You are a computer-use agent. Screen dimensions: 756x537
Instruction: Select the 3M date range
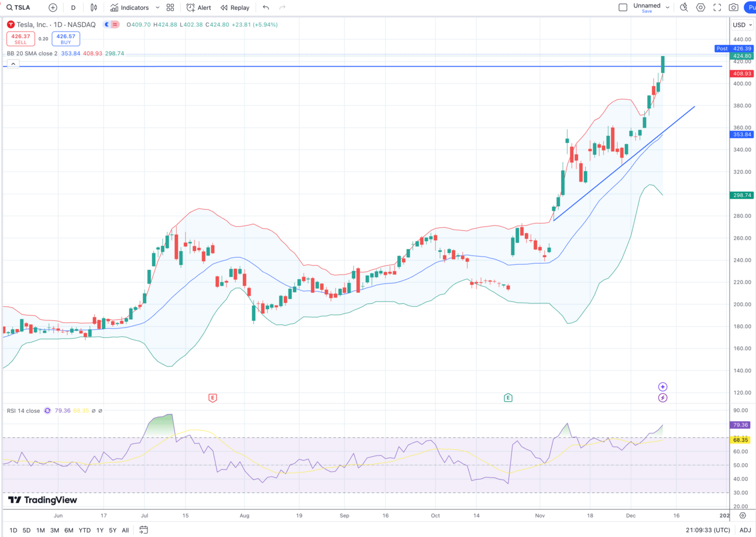tap(54, 531)
